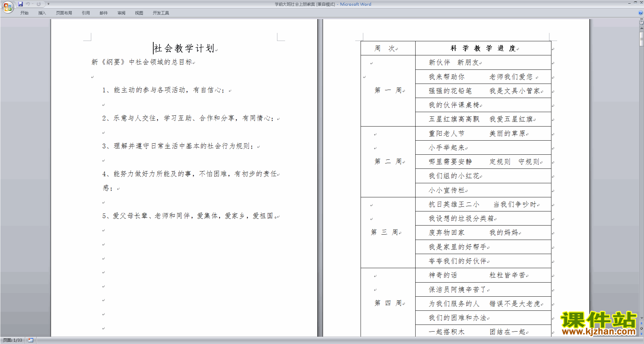Click the line starting 2、乐意与人交往
Image resolution: width=644 pixels, height=344 pixels.
click(x=188, y=118)
